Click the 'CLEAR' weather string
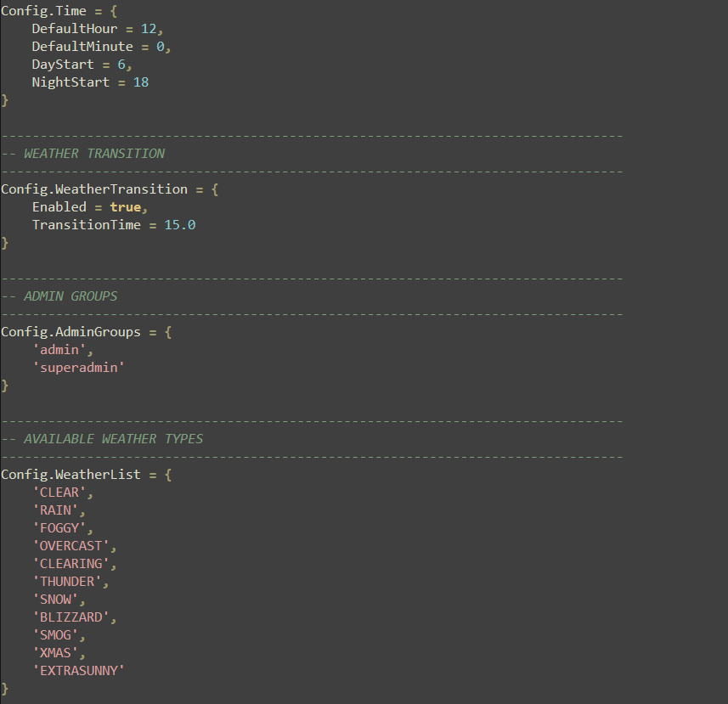 click(x=59, y=492)
